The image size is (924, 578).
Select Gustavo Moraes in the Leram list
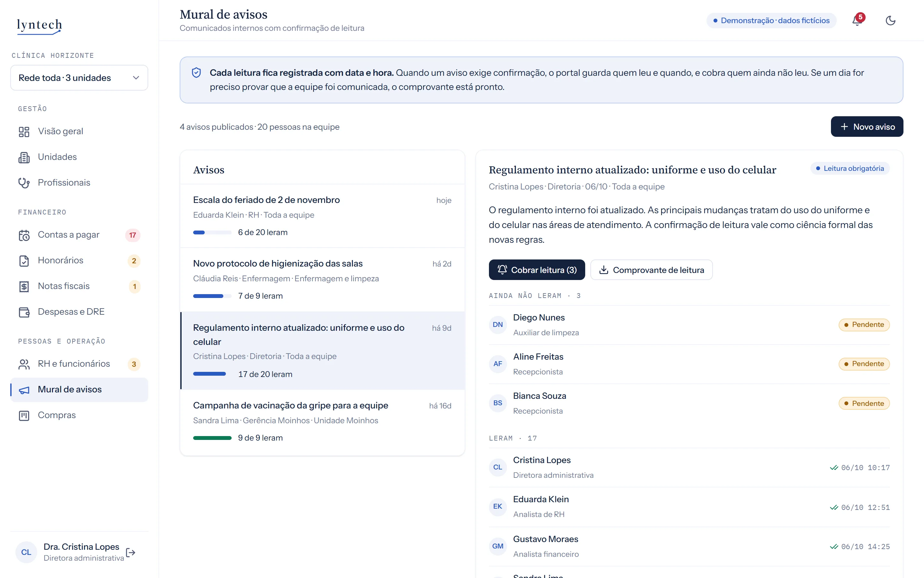pyautogui.click(x=689, y=546)
